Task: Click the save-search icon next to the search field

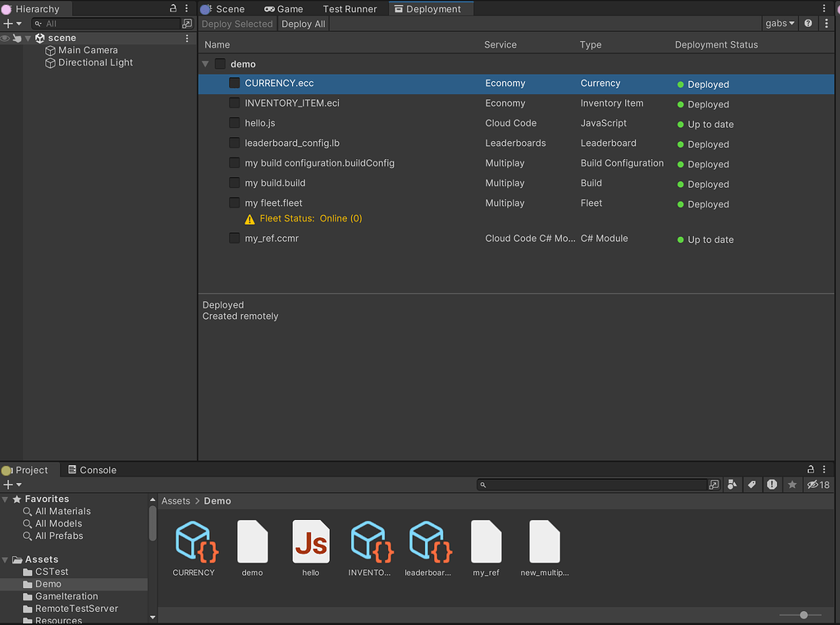Action: 714,485
